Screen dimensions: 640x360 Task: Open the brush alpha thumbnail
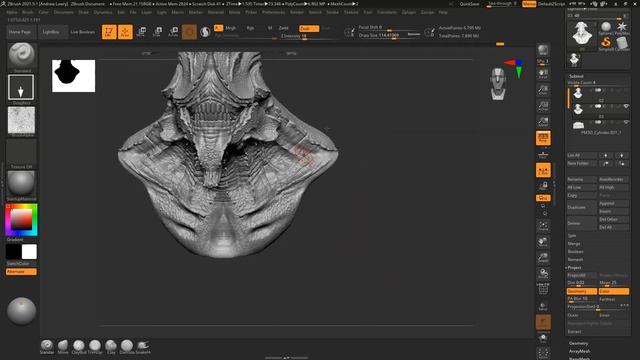(x=21, y=120)
